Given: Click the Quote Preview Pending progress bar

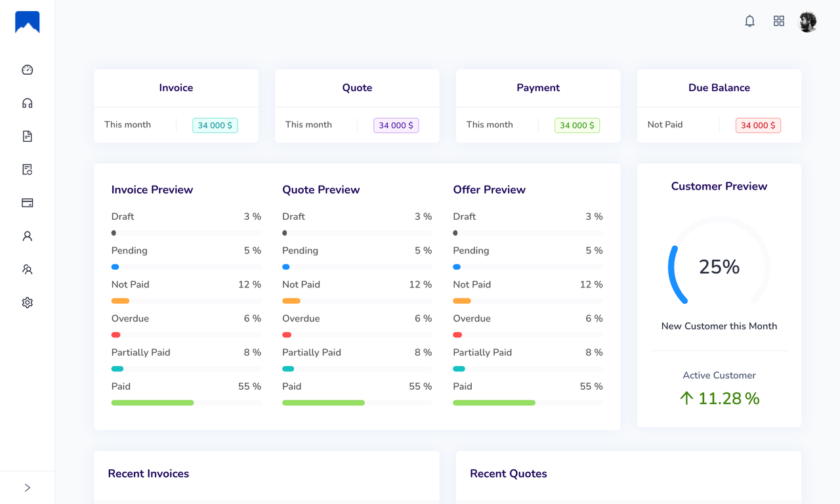Looking at the screenshot, I should point(357,267).
